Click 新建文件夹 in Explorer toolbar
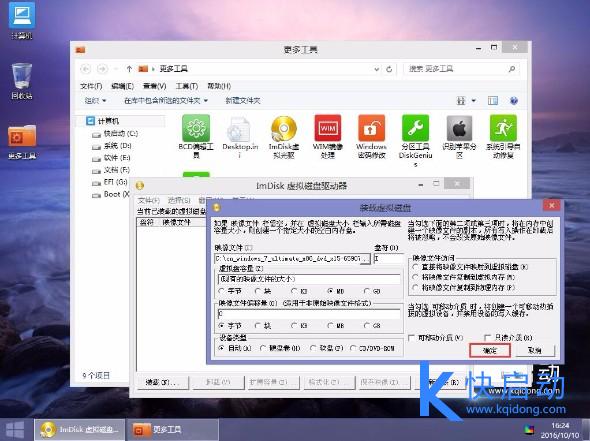Viewport: 590px width, 441px height. [243, 100]
